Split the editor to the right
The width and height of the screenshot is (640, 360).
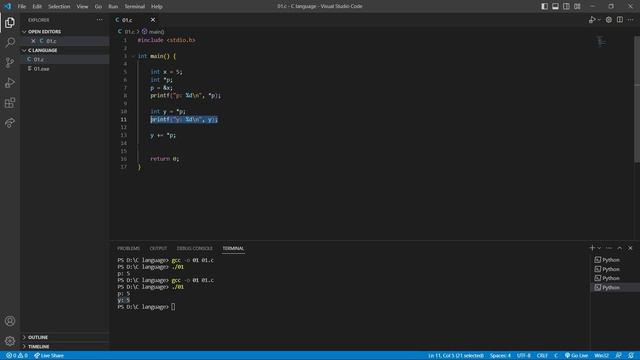point(620,20)
